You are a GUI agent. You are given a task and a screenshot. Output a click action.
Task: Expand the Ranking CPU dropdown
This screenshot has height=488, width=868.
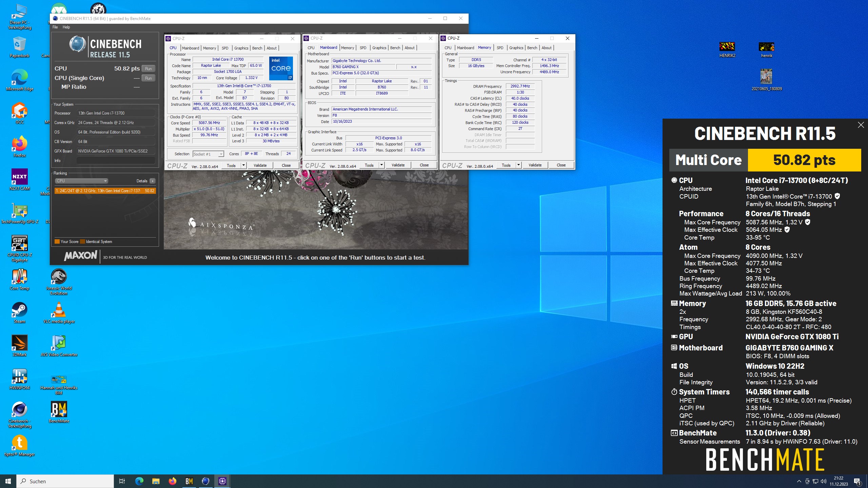[x=81, y=181]
